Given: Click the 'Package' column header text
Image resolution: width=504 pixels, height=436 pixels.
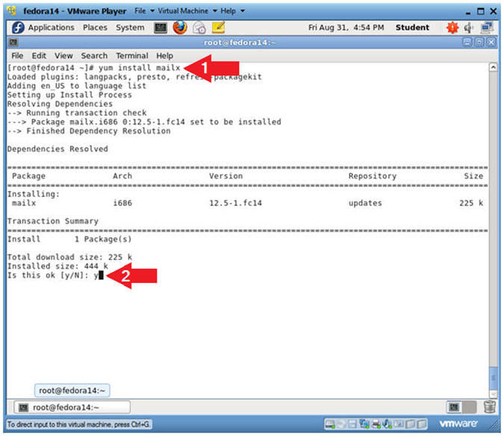Looking at the screenshot, I should [28, 176].
